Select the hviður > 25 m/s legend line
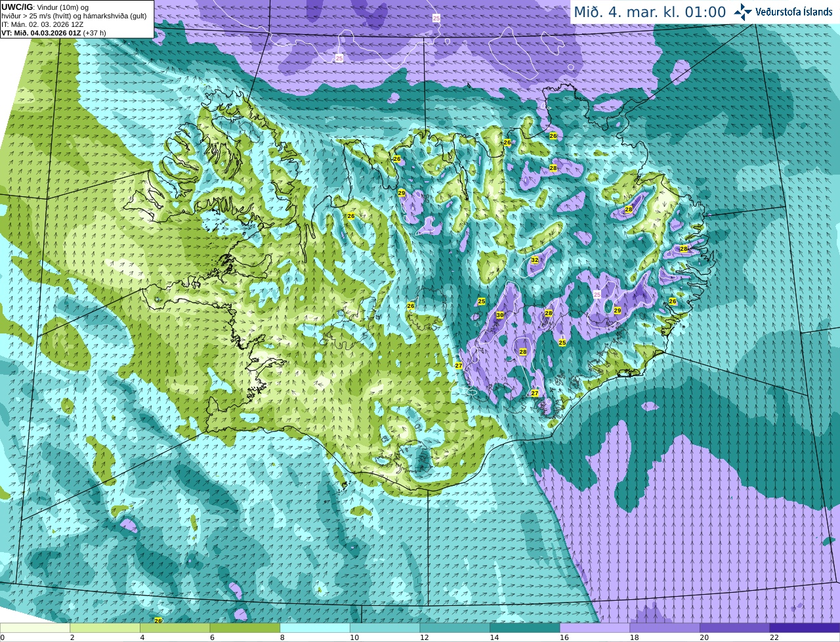Viewport: 840px width, 642px height. [x=73, y=16]
